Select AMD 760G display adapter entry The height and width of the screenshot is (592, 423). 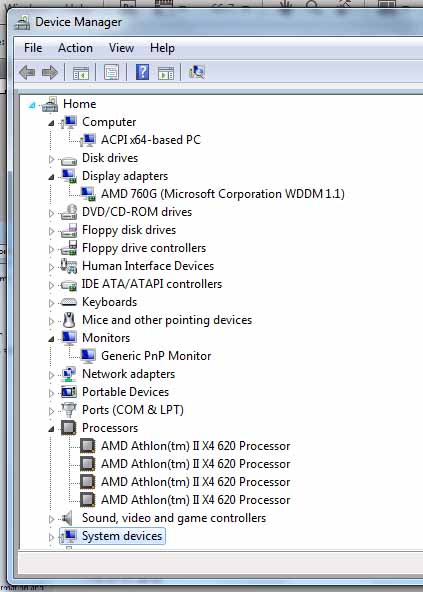[223, 194]
